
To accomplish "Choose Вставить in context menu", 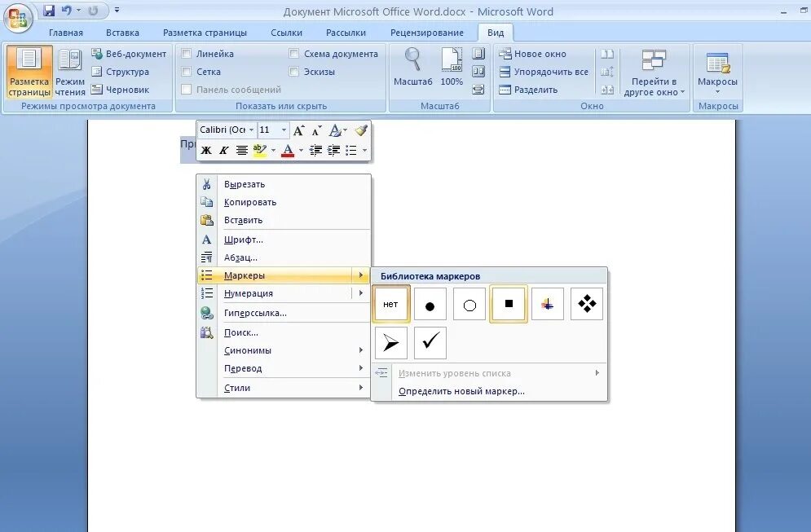I will 284,220.
